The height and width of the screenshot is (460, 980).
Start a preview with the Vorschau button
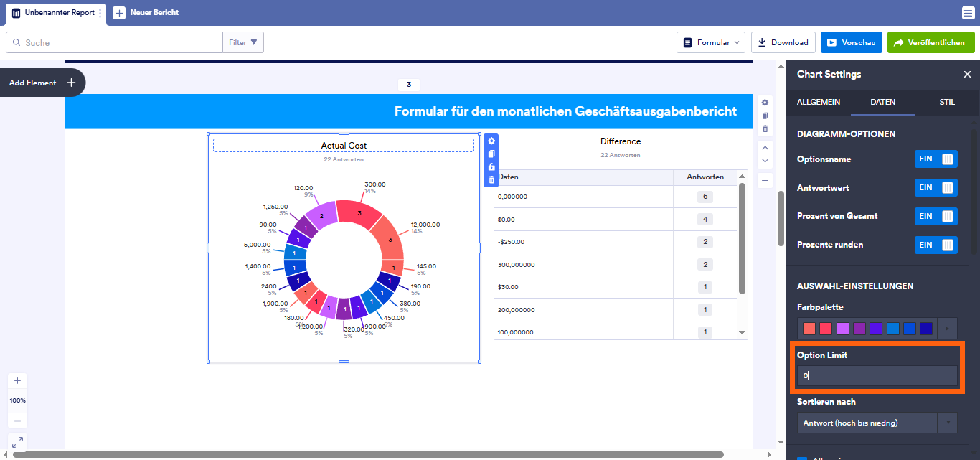851,42
